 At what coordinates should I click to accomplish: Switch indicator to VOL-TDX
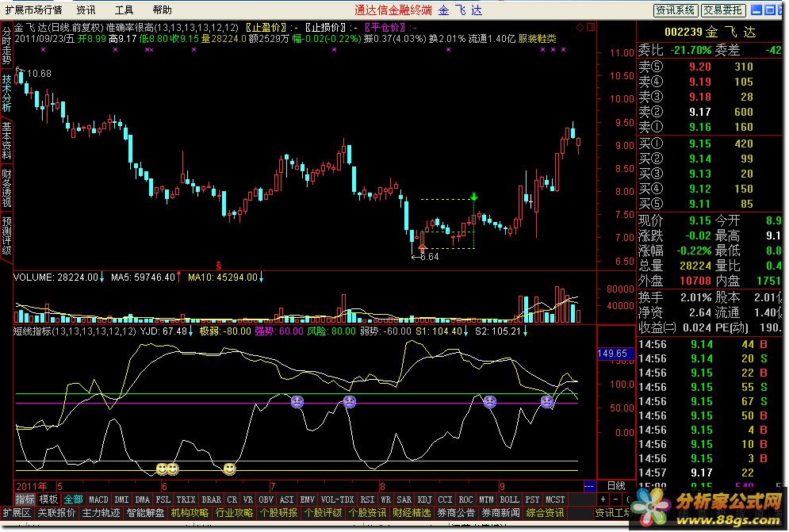click(x=338, y=499)
